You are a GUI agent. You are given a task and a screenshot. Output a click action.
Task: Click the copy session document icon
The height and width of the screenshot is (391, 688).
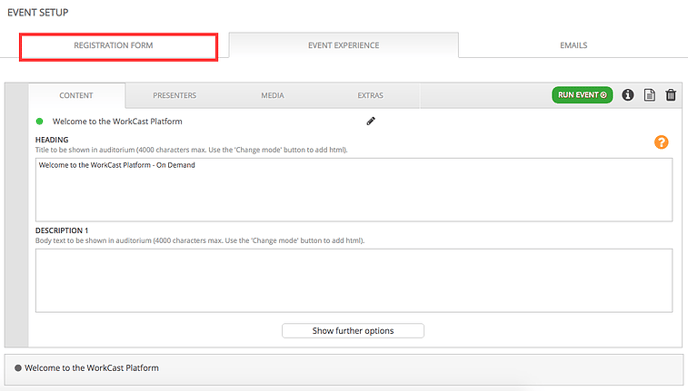click(649, 95)
